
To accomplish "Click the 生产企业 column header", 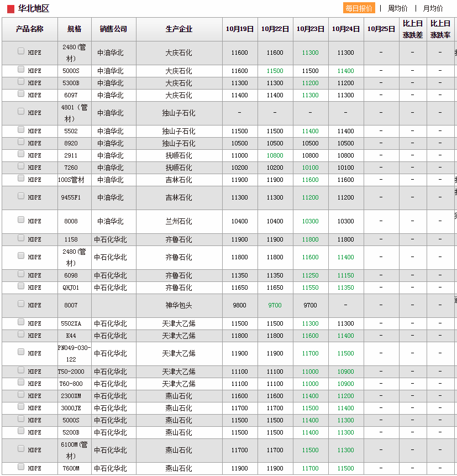I will 179,29.
